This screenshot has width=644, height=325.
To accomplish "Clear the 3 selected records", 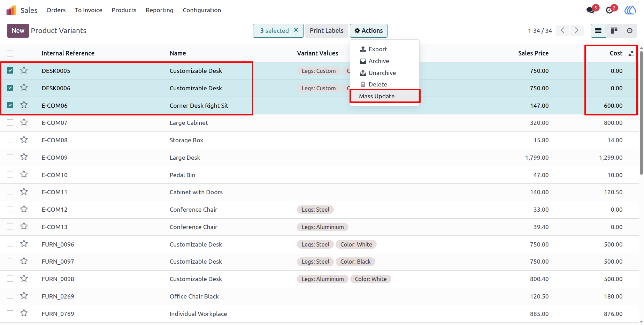I will point(296,30).
